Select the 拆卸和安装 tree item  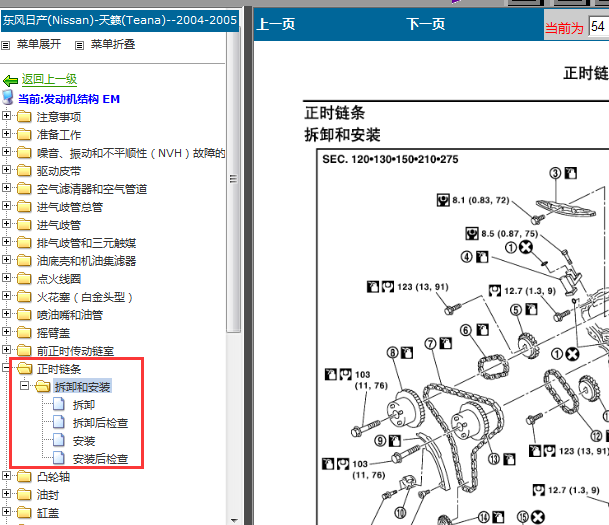coord(82,386)
